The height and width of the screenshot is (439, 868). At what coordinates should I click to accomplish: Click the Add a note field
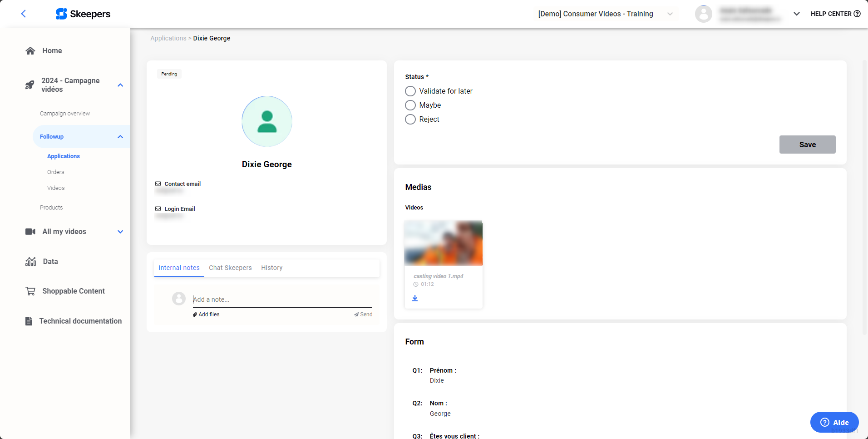282,299
